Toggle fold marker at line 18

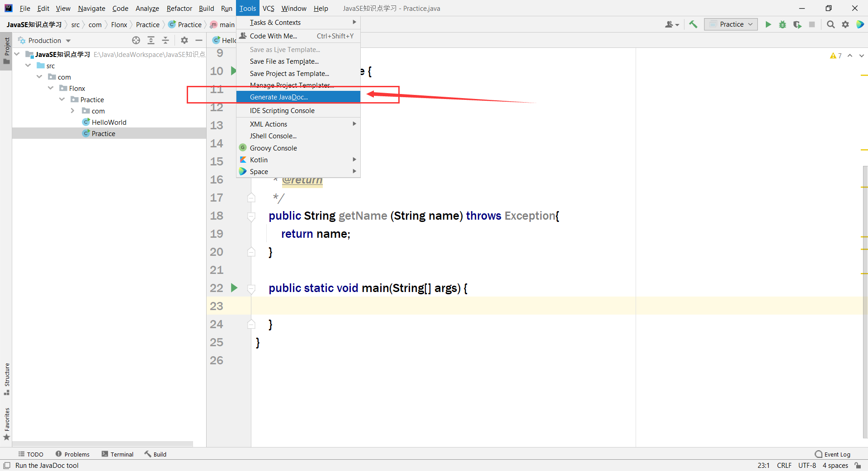pos(251,216)
